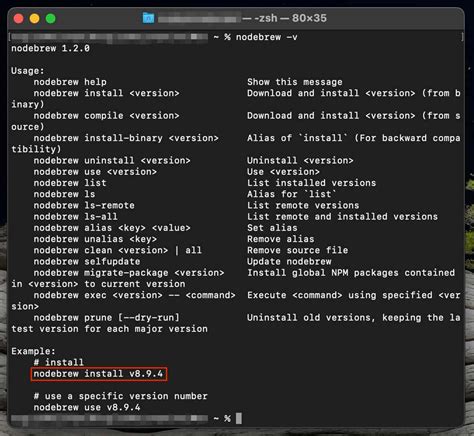Click the typed command 'nodebrew -v'
Screen dimensions: 474x436
267,37
